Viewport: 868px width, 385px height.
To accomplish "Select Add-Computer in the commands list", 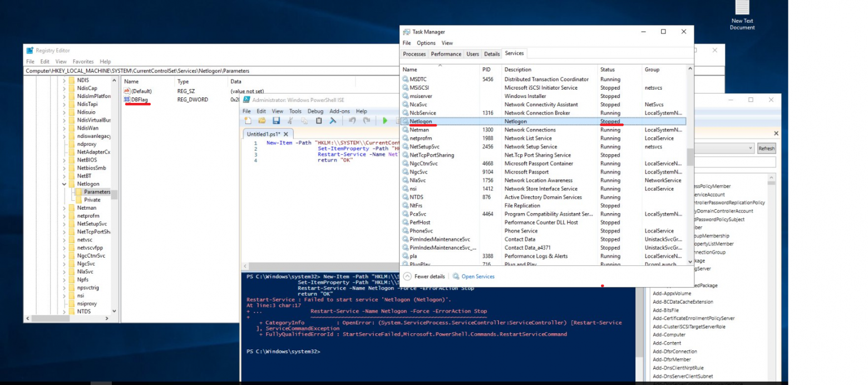I will pos(669,335).
